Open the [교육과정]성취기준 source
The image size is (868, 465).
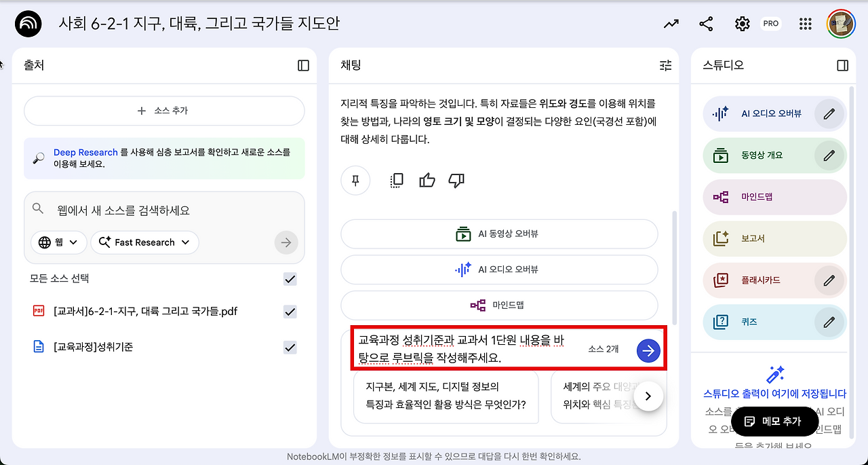pos(93,347)
